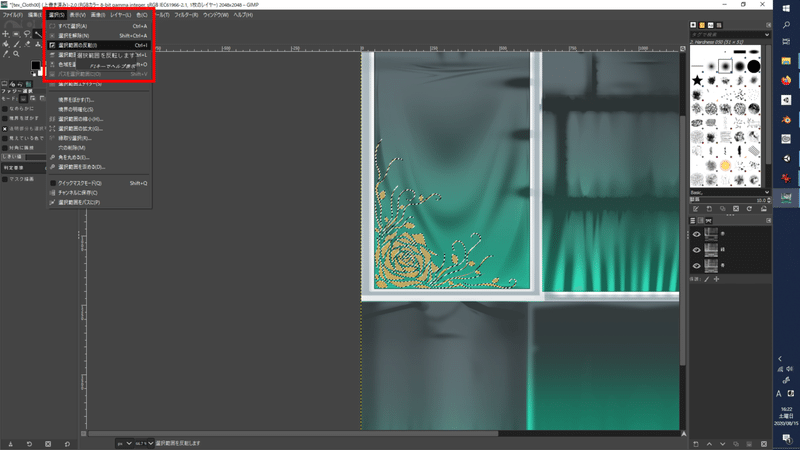Select the black star brush thumbnail
Screen dimensions: 800x450
[697, 80]
